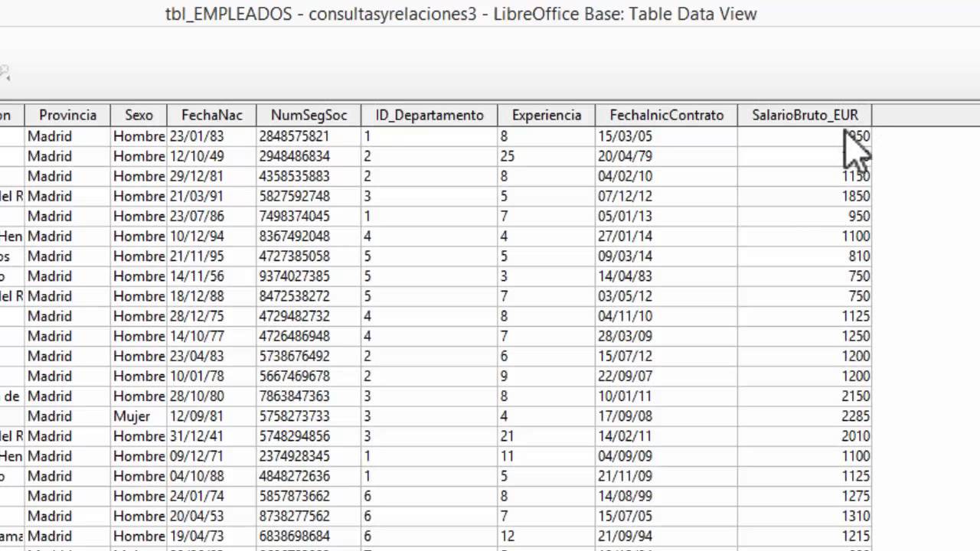Select the ID_Departamento column header
The image size is (980, 551).
click(x=430, y=115)
